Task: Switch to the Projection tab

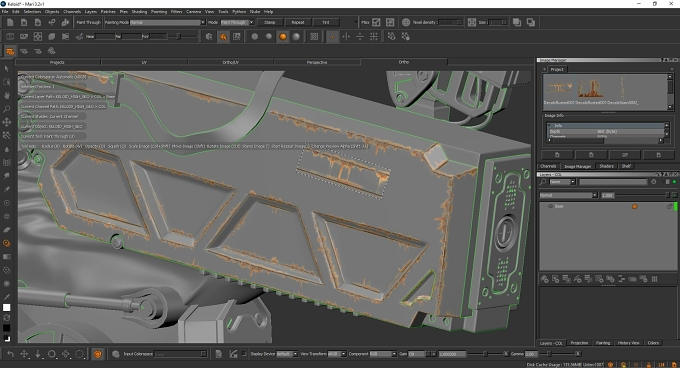Action: tap(579, 343)
